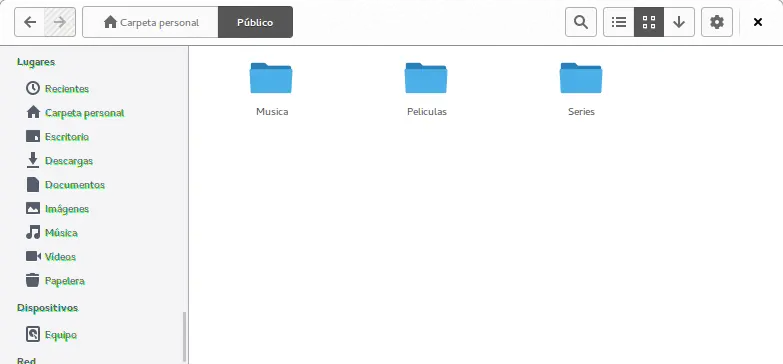The width and height of the screenshot is (783, 364).
Task: Click the Peliculas folder name label
Action: point(427,112)
